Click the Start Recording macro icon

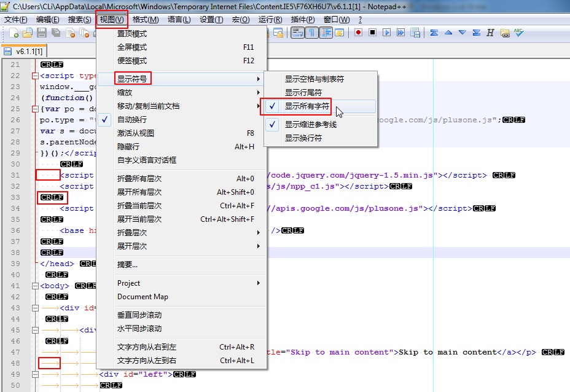coord(358,33)
